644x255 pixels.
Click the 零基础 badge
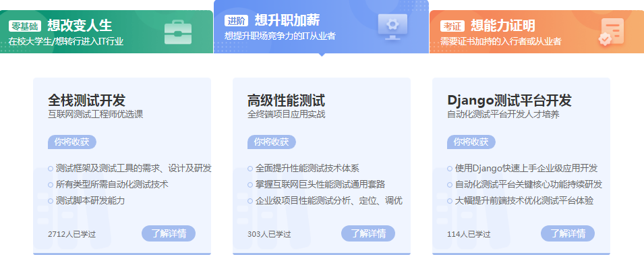click(25, 26)
